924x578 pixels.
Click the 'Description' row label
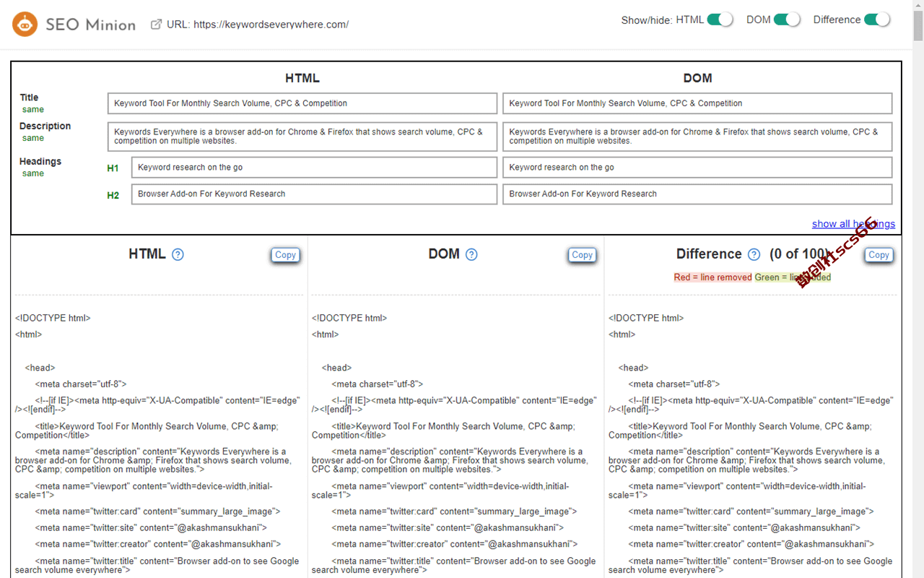pos(45,126)
